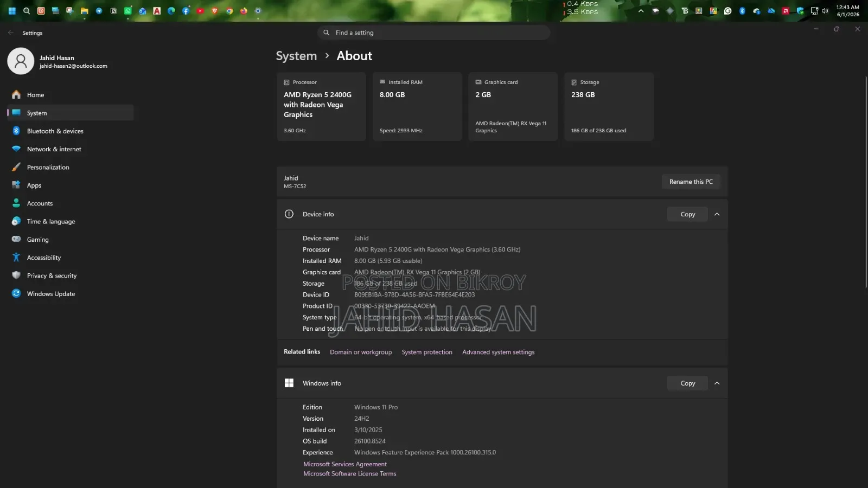Show hidden system tray icons
This screenshot has width=868, height=488.
coord(641,11)
